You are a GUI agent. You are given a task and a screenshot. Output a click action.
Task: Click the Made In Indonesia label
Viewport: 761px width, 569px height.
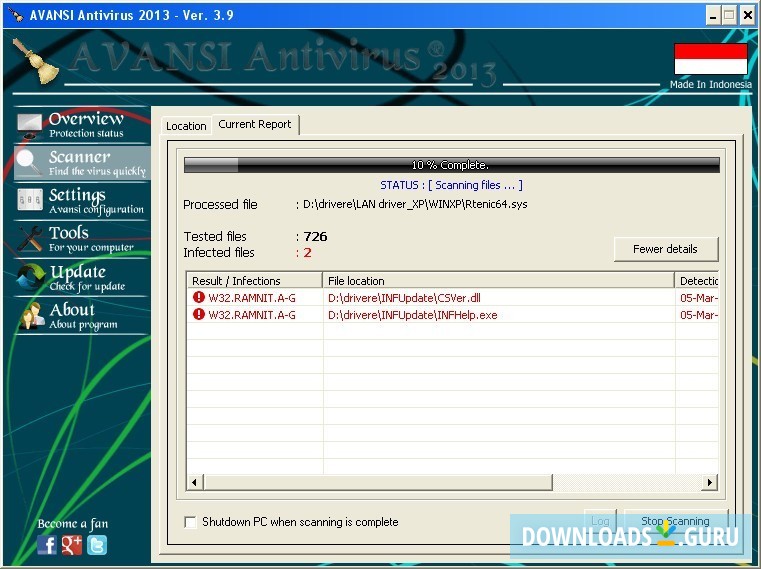711,84
